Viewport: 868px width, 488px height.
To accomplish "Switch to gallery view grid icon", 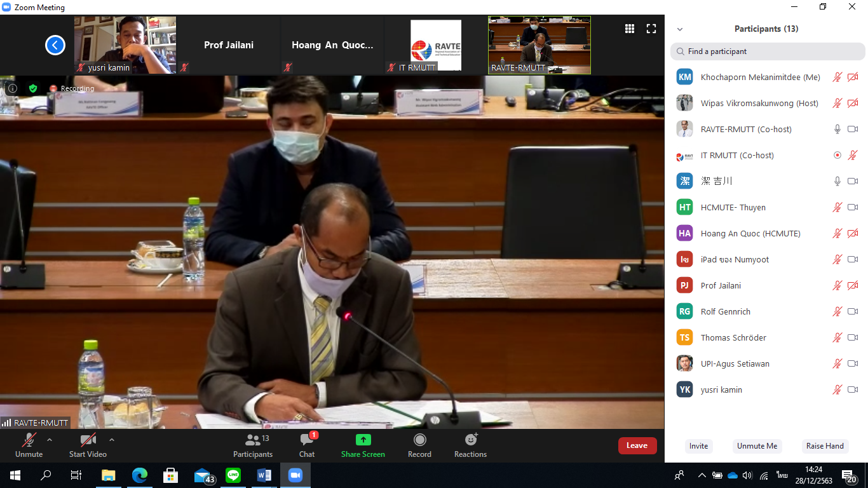I will pos(630,29).
